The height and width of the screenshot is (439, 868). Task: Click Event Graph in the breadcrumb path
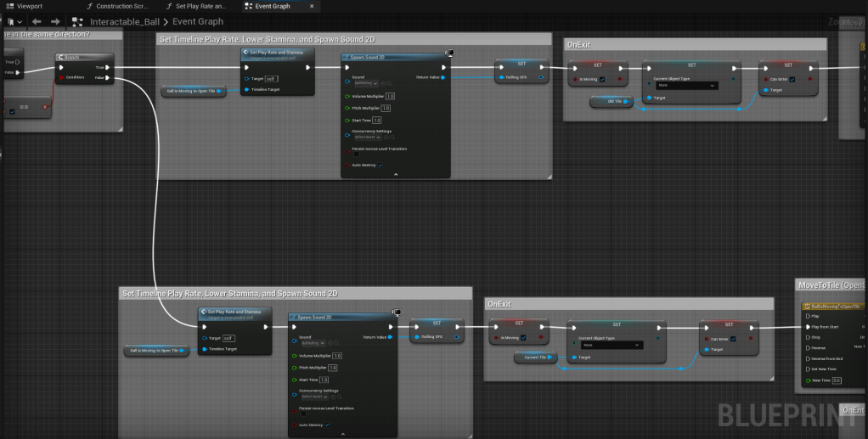[199, 21]
